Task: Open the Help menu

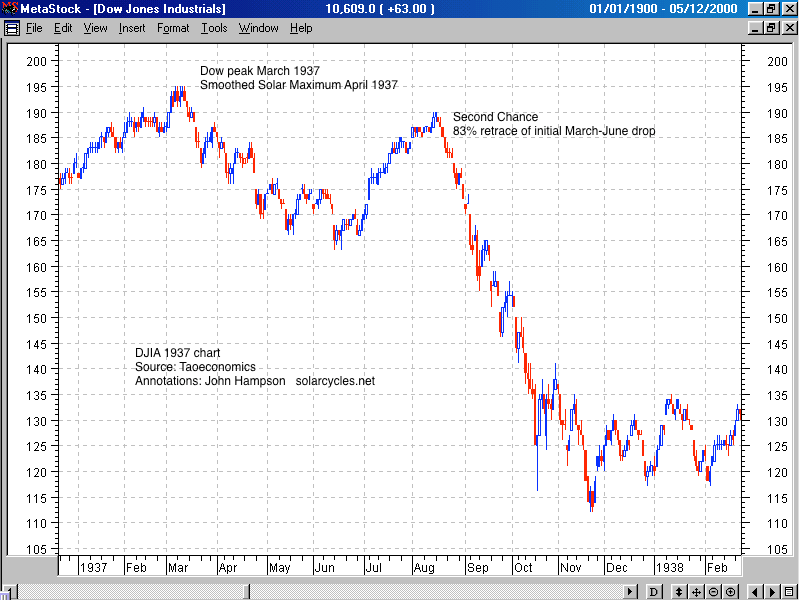Action: 301,28
